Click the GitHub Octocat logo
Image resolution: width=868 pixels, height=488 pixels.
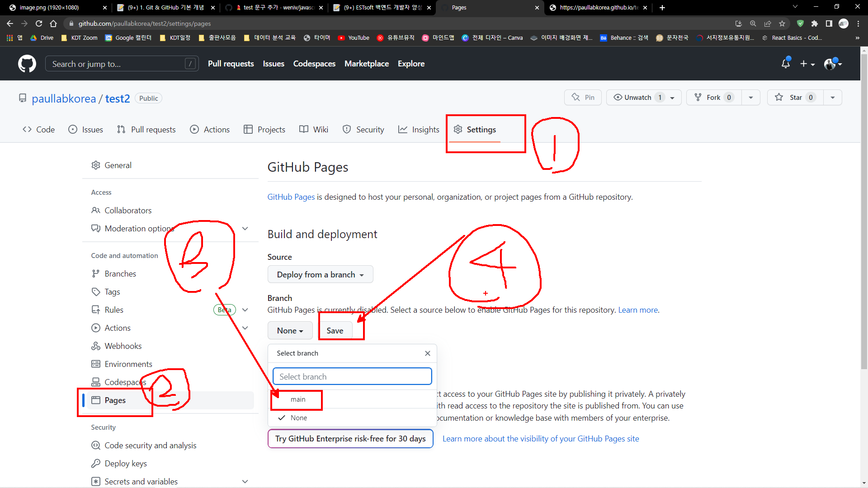click(x=27, y=64)
